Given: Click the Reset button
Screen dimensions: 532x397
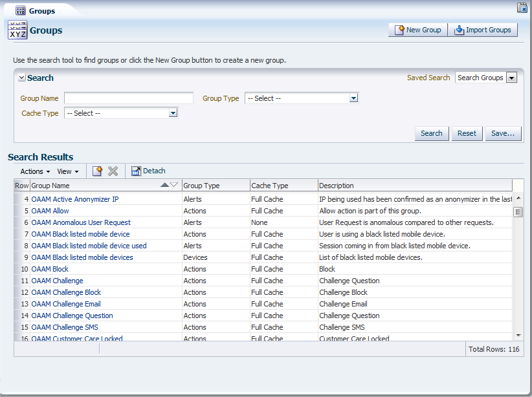Looking at the screenshot, I should 467,133.
